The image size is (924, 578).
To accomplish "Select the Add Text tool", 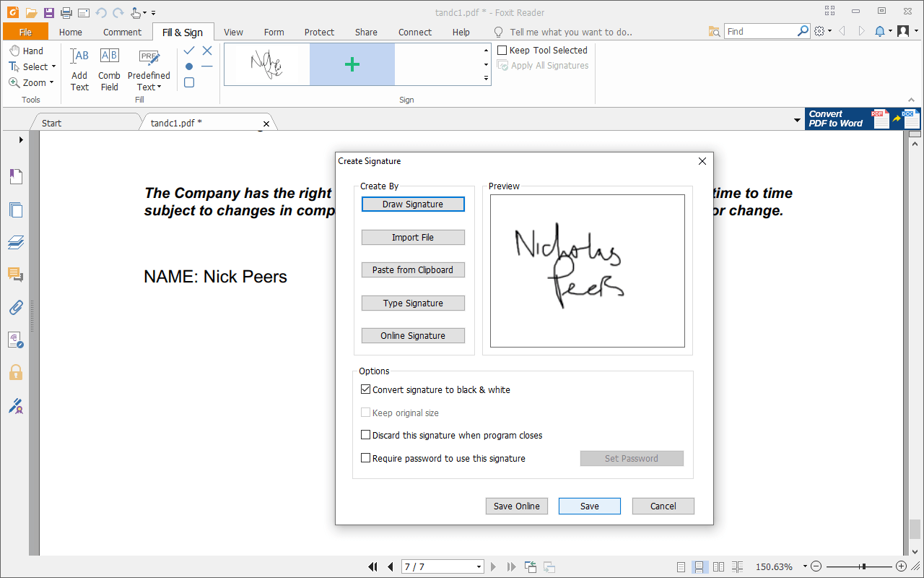I will coord(79,69).
